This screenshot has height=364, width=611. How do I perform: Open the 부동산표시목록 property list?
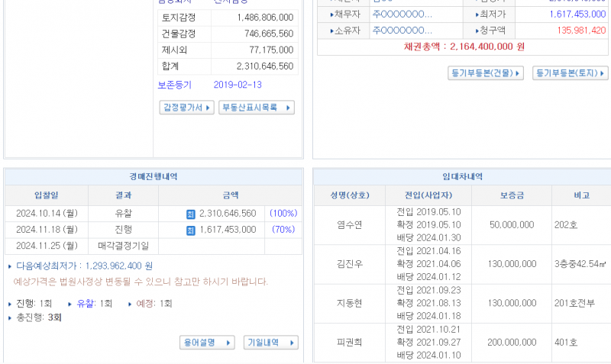click(x=256, y=108)
